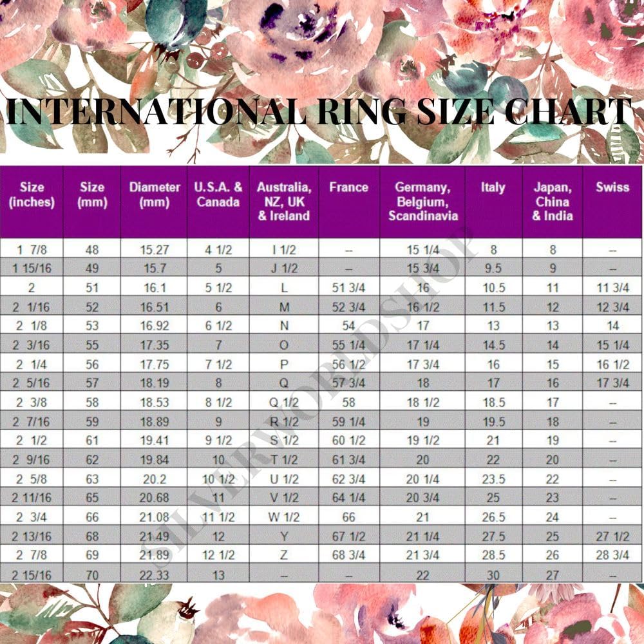Click the Italy size '9.5'

tap(493, 269)
